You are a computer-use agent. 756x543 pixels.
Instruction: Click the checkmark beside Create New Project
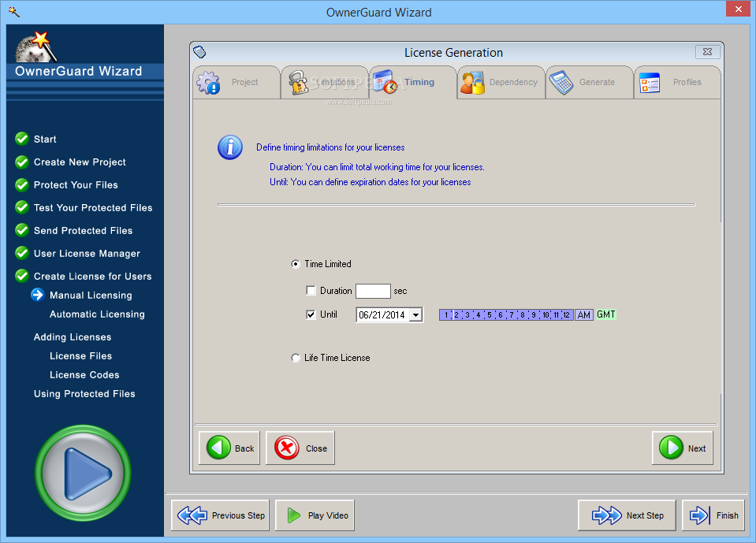pos(22,162)
